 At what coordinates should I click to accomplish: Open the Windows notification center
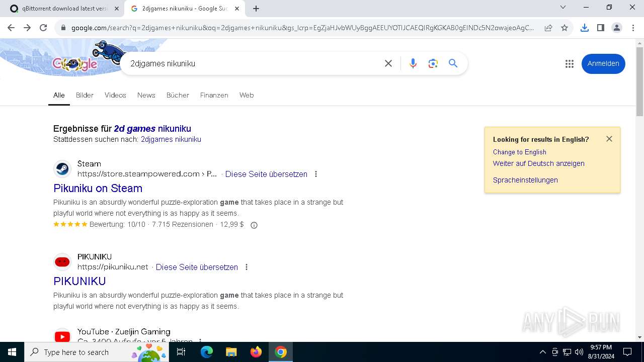(x=627, y=352)
